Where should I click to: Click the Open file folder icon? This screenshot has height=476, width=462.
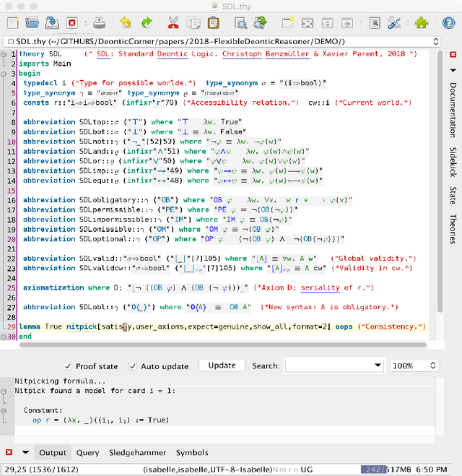pos(32,23)
